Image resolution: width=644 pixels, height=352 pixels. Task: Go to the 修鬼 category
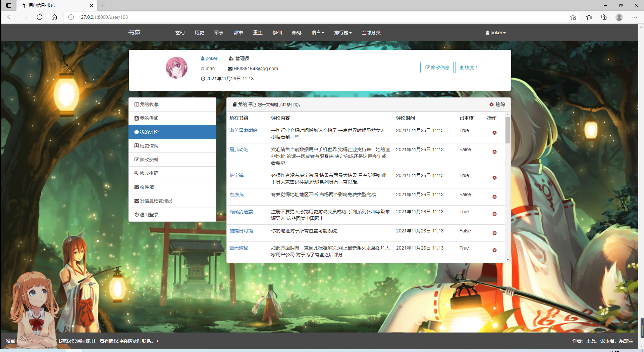pos(297,33)
